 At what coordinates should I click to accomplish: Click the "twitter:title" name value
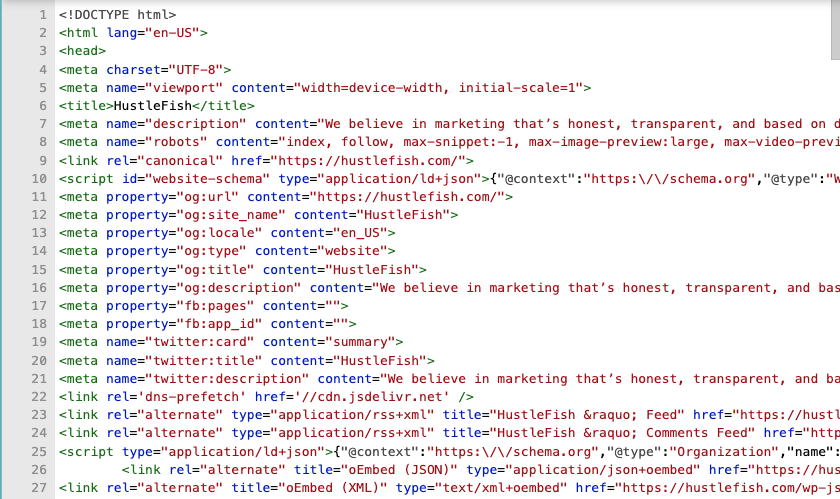pyautogui.click(x=204, y=361)
